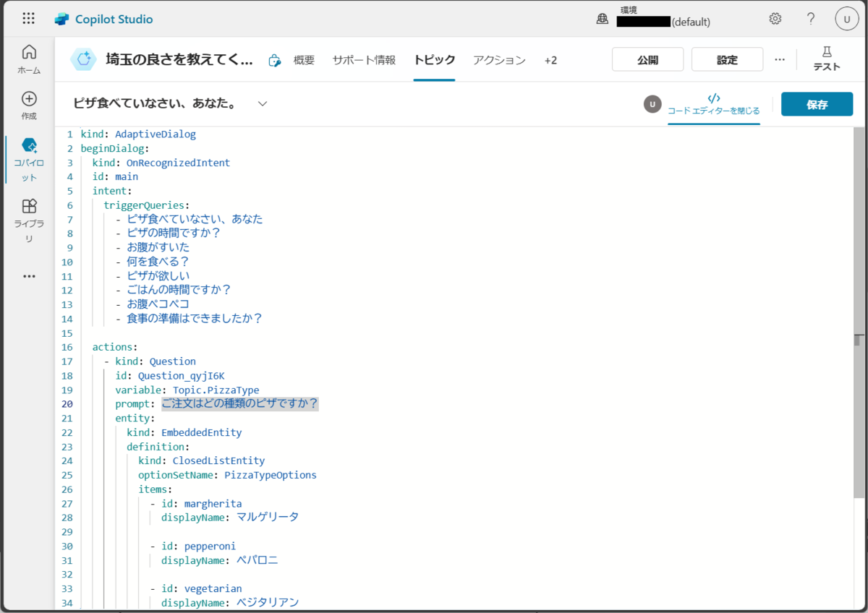
Task: Click the copilot title 埼玉の良さを教えてく...
Action: pyautogui.click(x=179, y=60)
